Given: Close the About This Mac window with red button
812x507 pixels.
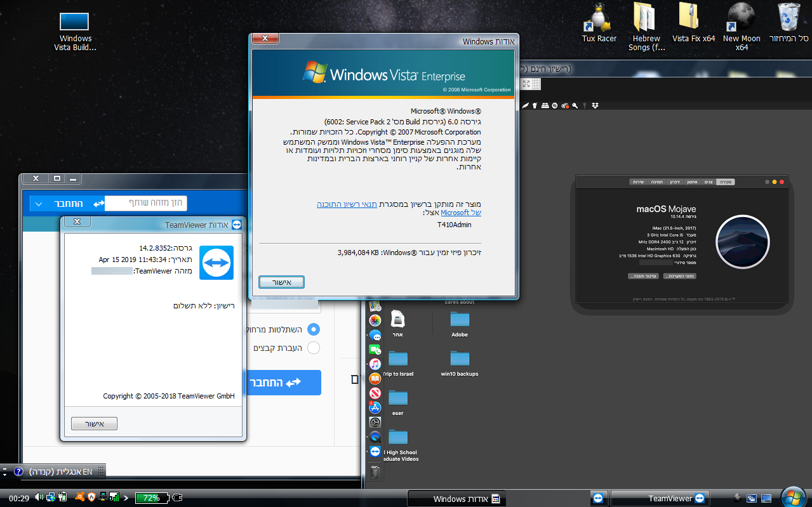Looking at the screenshot, I should coord(782,182).
